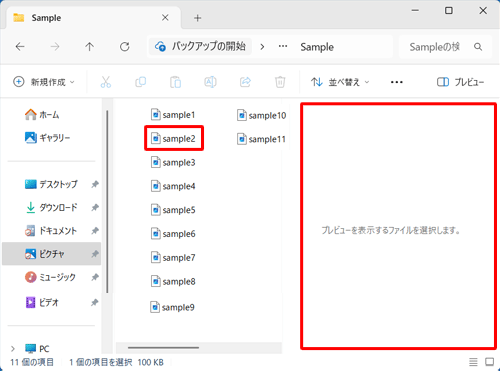Select the sample8 file
This screenshot has width=500, height=371.
[173, 281]
